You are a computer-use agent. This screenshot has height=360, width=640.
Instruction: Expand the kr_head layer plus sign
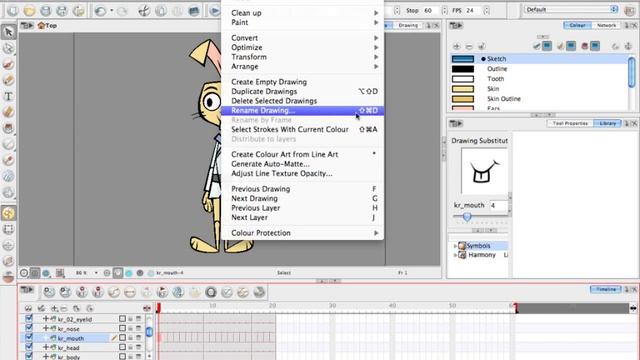tap(46, 347)
